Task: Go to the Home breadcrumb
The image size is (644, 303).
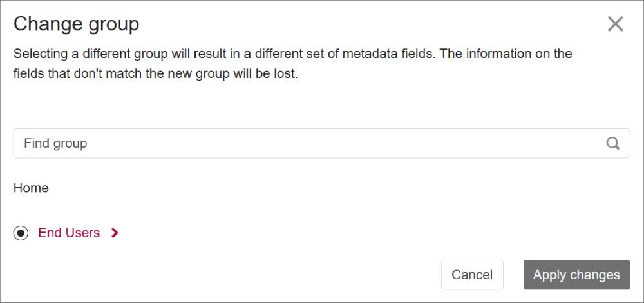Action: tap(31, 188)
